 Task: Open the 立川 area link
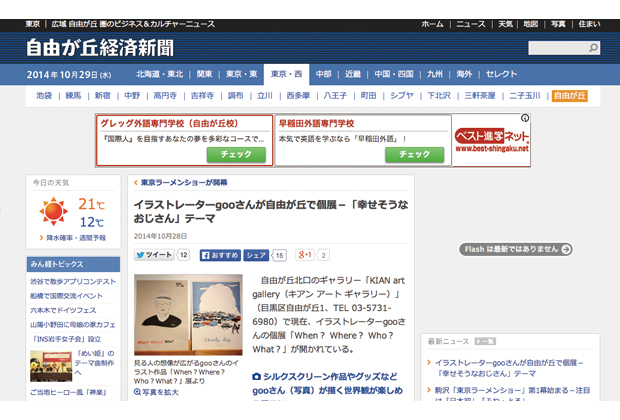click(265, 96)
